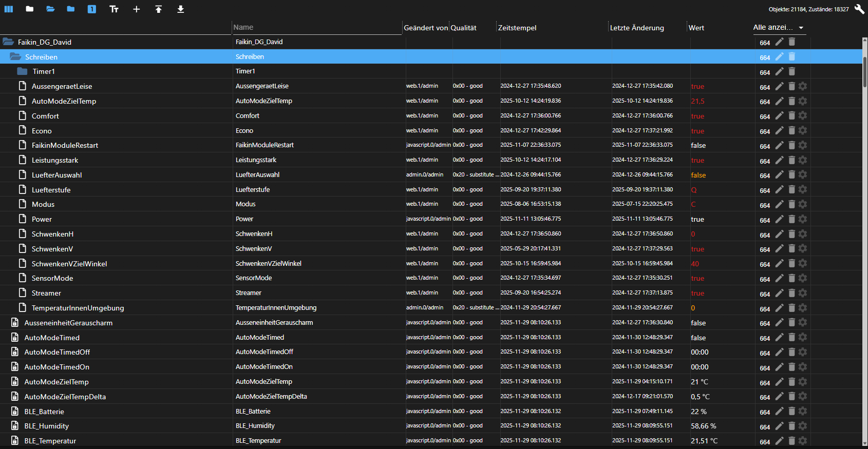Image resolution: width=868 pixels, height=449 pixels.
Task: Click the white closed-folder collapse-all icon
Action: point(30,9)
